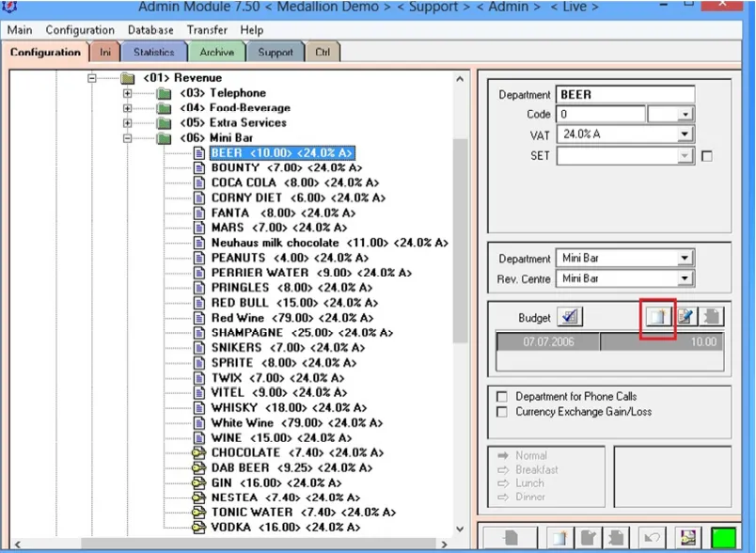Tick the Currency Exchange Gain/Loss checkbox

pyautogui.click(x=502, y=412)
